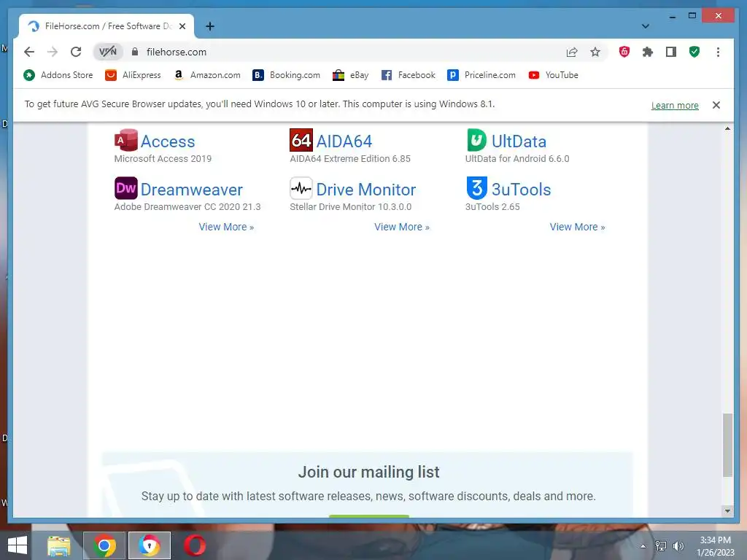Screen dimensions: 747x560
Task: Open a new tab with plus button
Action: click(x=209, y=26)
